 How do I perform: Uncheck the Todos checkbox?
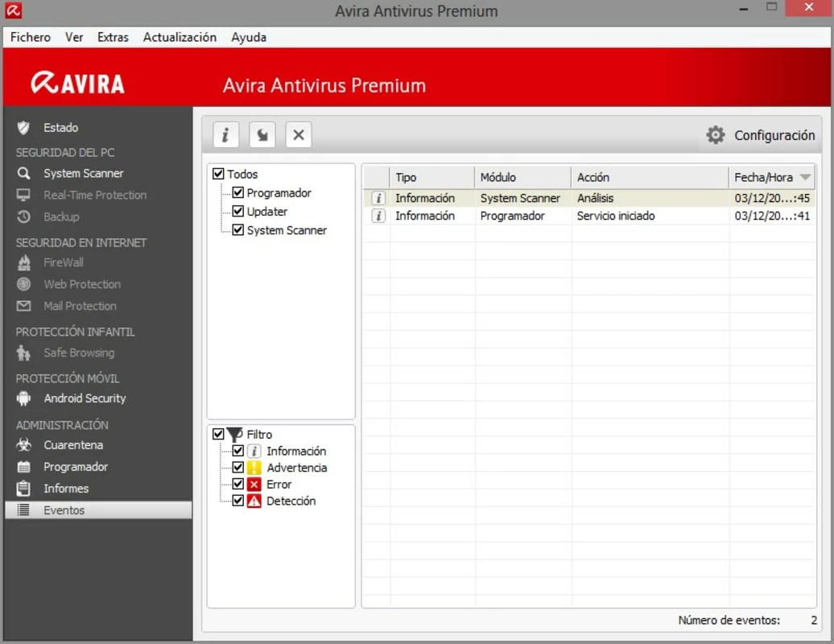tap(218, 174)
